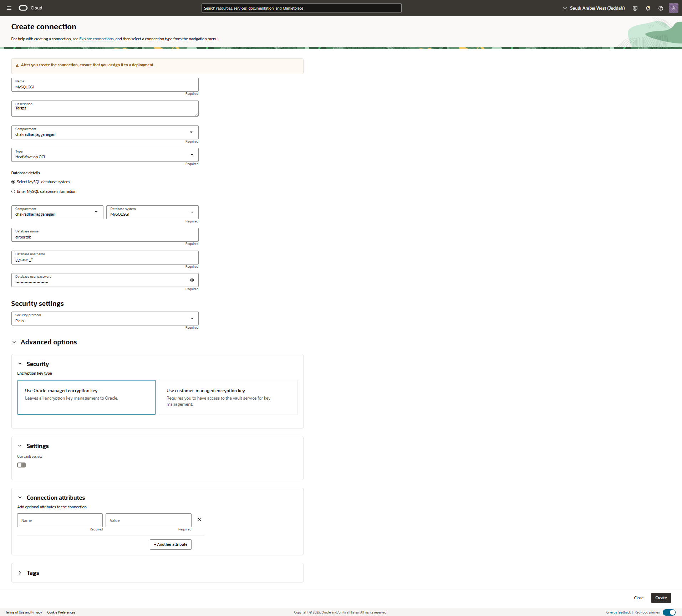Collapse the Connection attributes section
The image size is (682, 616).
coord(20,498)
